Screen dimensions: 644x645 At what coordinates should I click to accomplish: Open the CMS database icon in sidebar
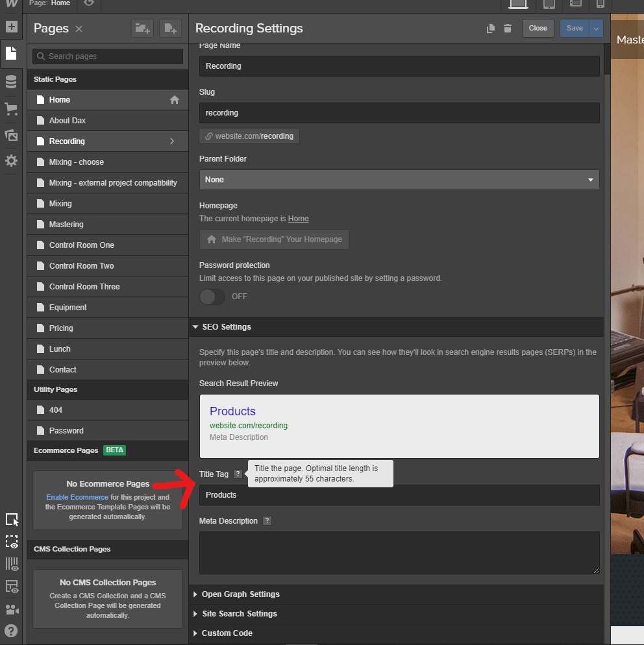11,82
